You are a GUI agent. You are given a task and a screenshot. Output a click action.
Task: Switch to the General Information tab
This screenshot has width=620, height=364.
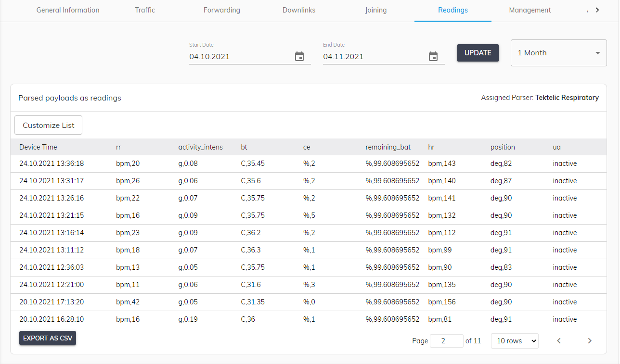[68, 10]
